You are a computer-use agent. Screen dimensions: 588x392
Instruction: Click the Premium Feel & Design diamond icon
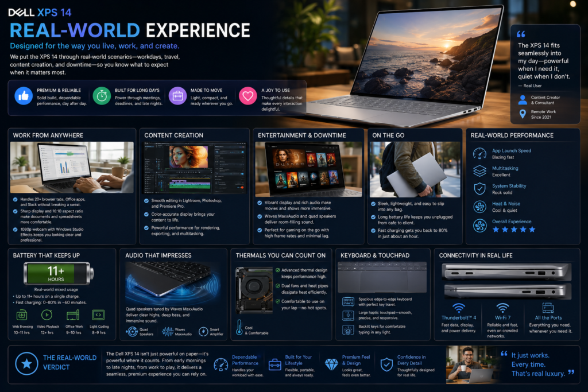[x=331, y=364]
